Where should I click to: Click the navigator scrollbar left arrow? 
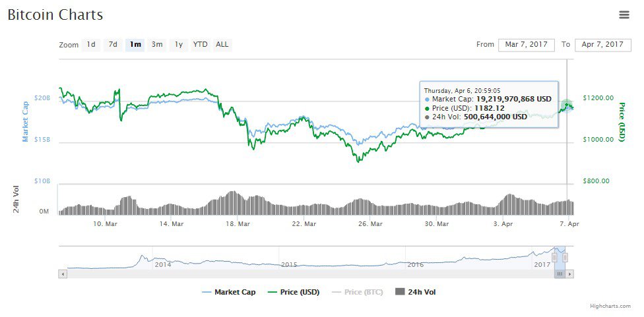[63, 274]
